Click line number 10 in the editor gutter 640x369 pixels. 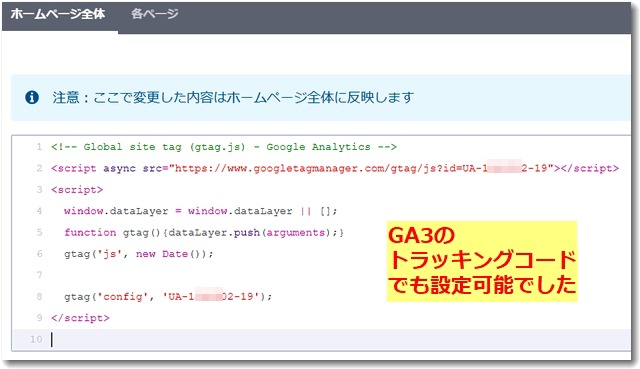36,339
